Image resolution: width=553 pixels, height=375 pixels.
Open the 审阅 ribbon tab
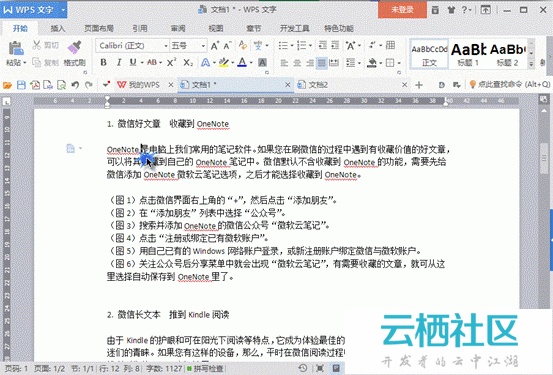click(x=178, y=28)
